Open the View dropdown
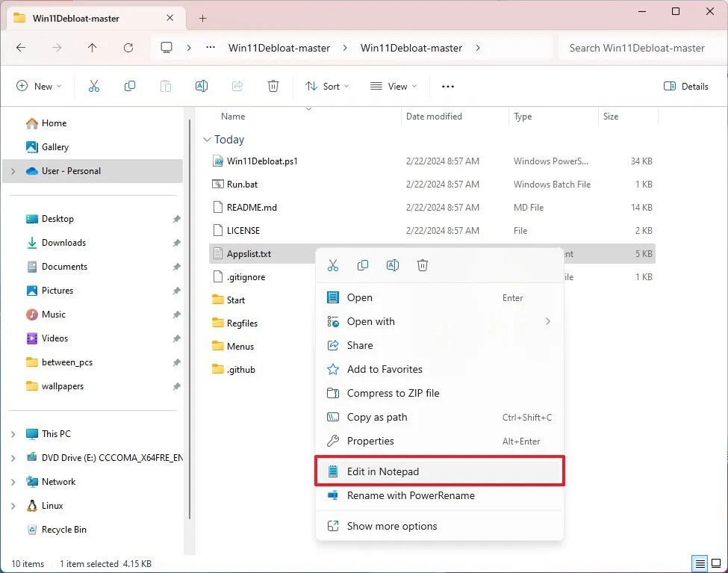This screenshot has width=728, height=573. click(393, 86)
